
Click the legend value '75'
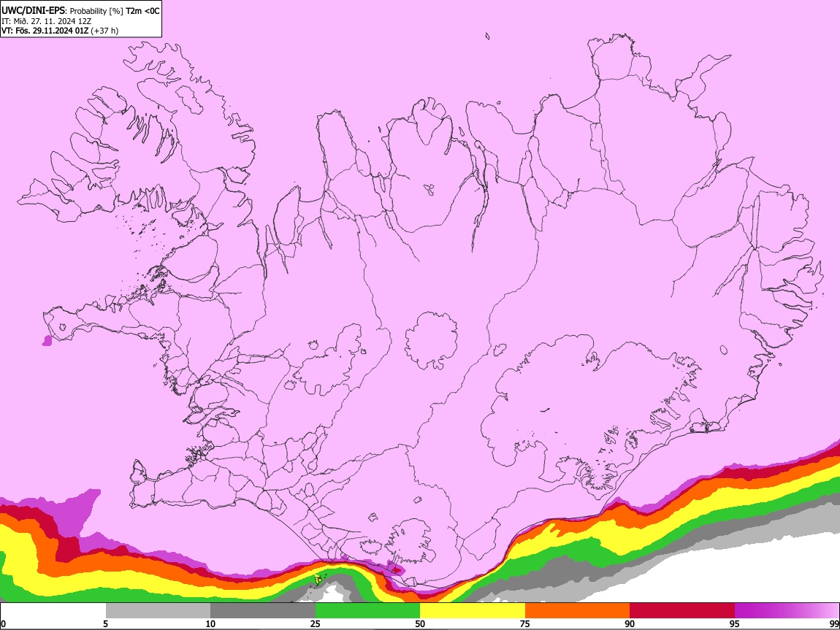(525, 623)
